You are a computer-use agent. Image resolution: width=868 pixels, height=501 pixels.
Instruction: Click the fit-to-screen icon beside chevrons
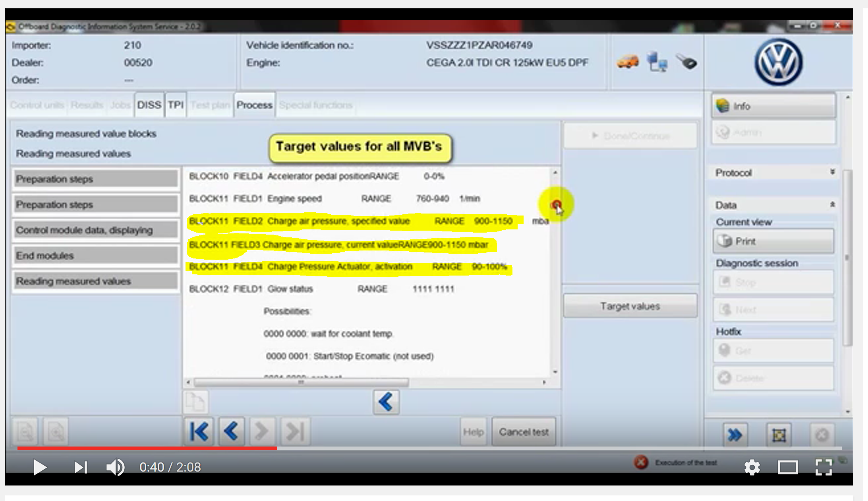click(779, 435)
